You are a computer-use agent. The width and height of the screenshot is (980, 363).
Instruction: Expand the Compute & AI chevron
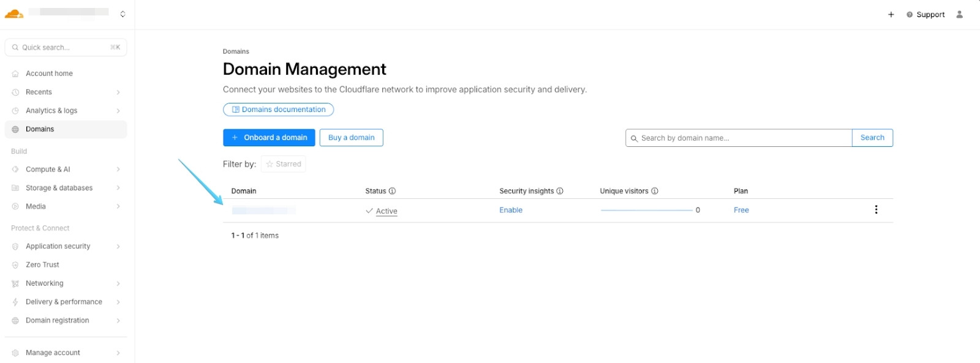click(x=118, y=170)
